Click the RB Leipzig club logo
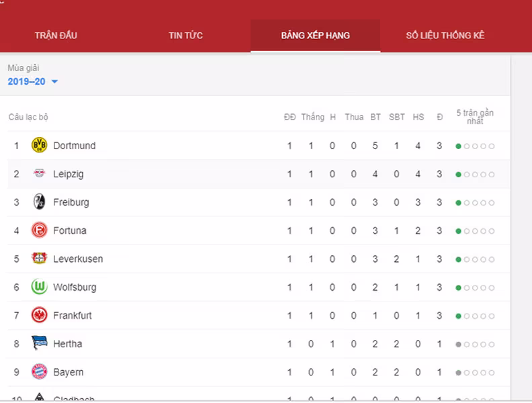 40,174
